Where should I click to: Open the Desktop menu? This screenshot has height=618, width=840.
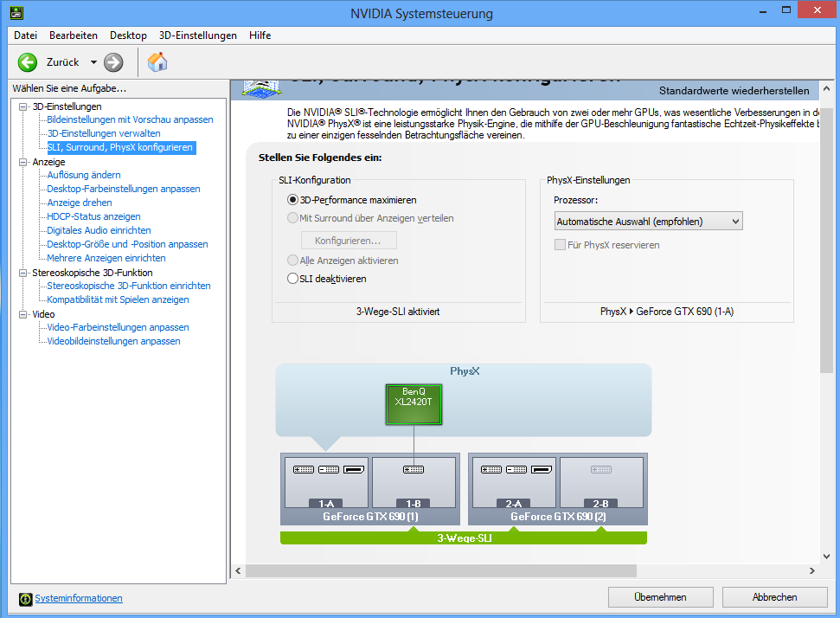coord(128,35)
